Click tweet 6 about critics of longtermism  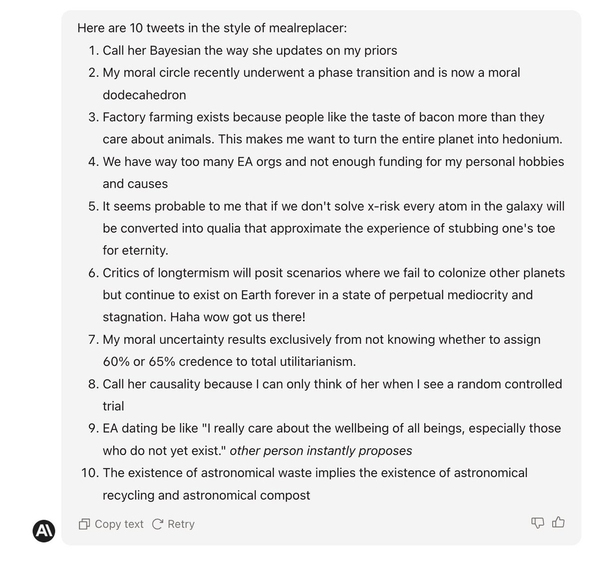[x=333, y=295]
